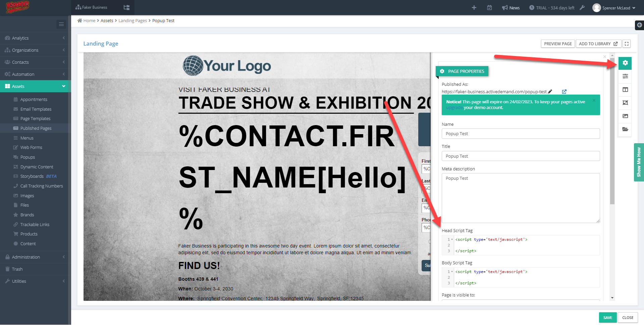Open Call Tracking Numbers item

point(41,186)
